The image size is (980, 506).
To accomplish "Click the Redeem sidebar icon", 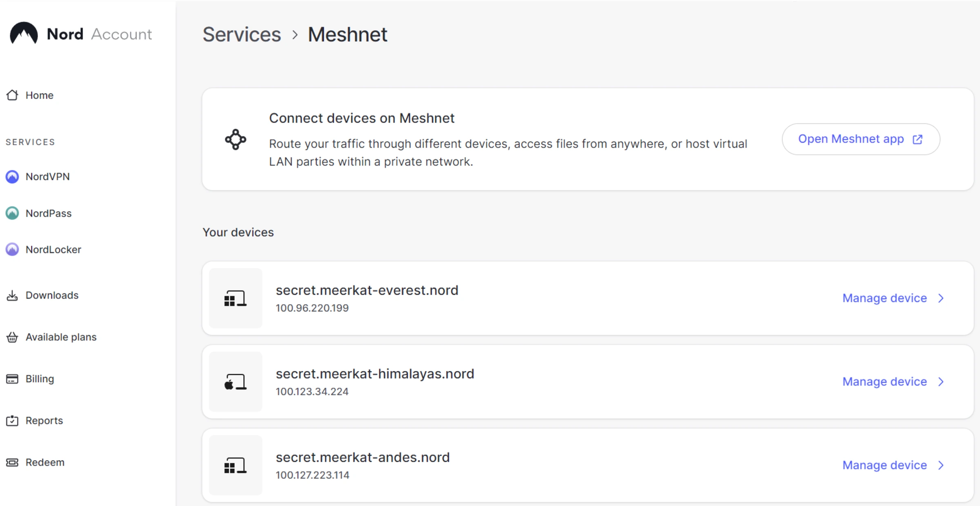I will pos(12,462).
